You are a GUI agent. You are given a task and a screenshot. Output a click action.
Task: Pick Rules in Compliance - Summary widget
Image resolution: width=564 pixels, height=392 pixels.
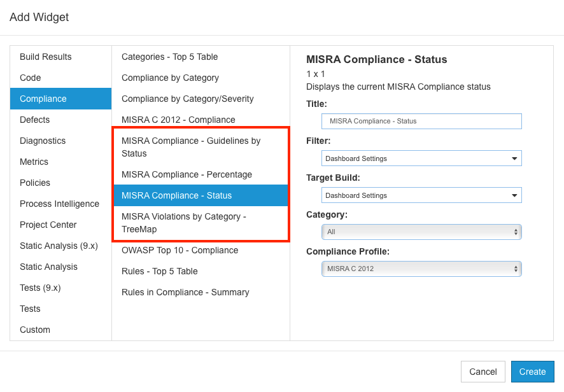click(x=201, y=292)
